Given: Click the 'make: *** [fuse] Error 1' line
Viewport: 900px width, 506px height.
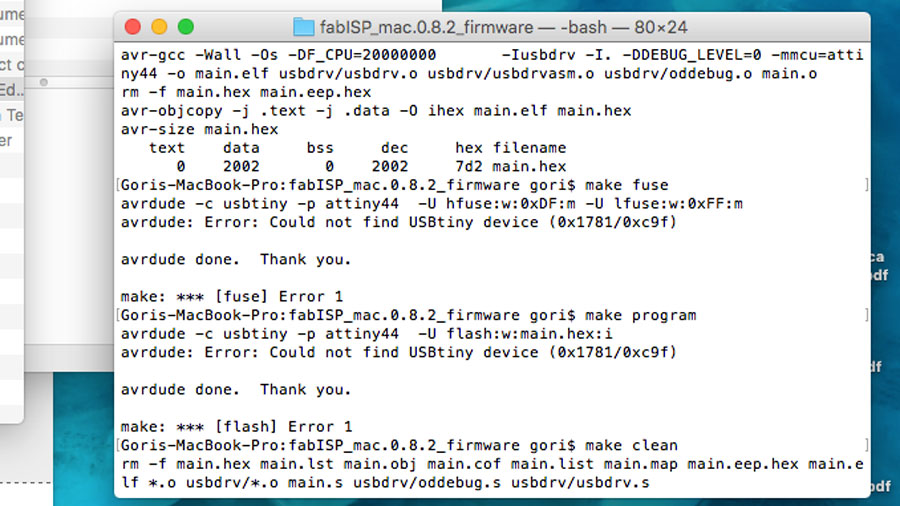Looking at the screenshot, I should pos(232,297).
